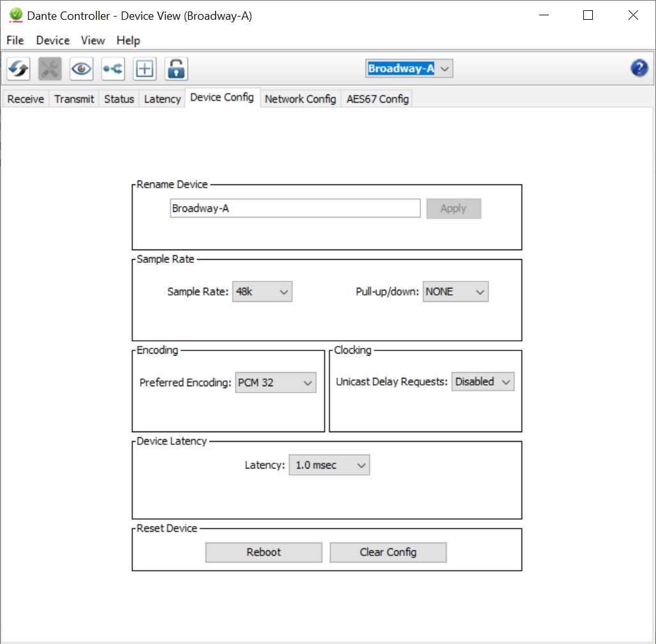656x644 pixels.
Task: Maximize the Dante Controller window
Action: (588, 15)
